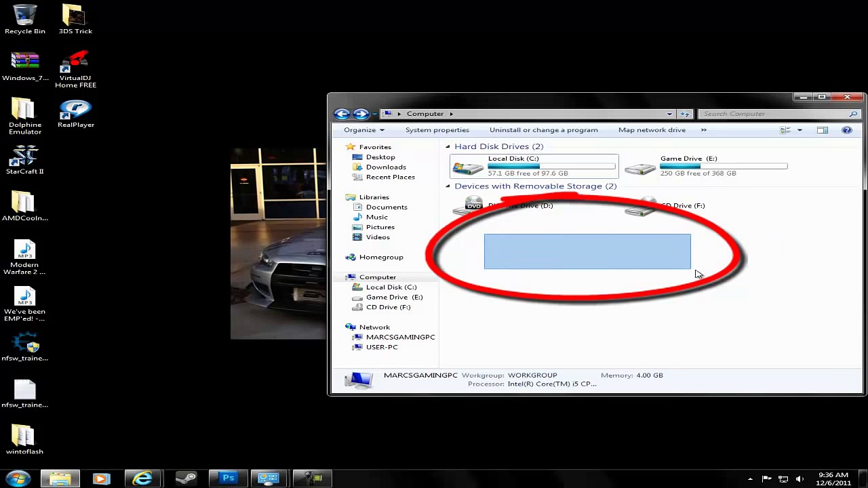
Task: Click System properties in toolbar
Action: coord(437,130)
